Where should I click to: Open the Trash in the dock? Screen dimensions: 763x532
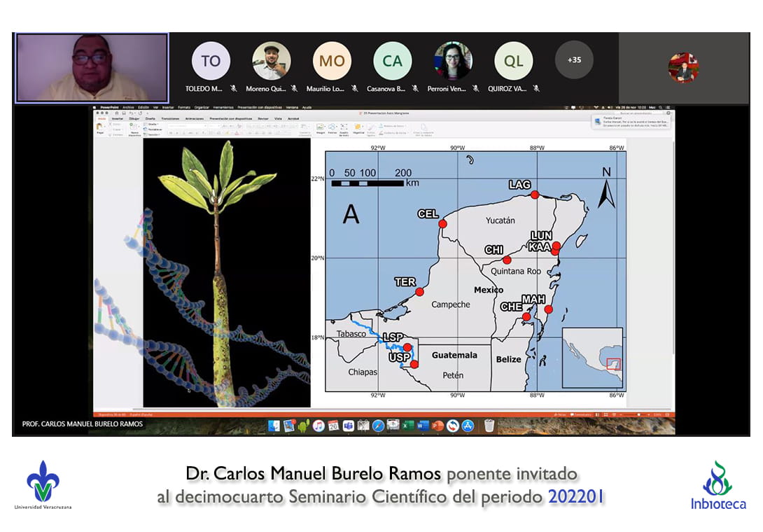point(489,426)
